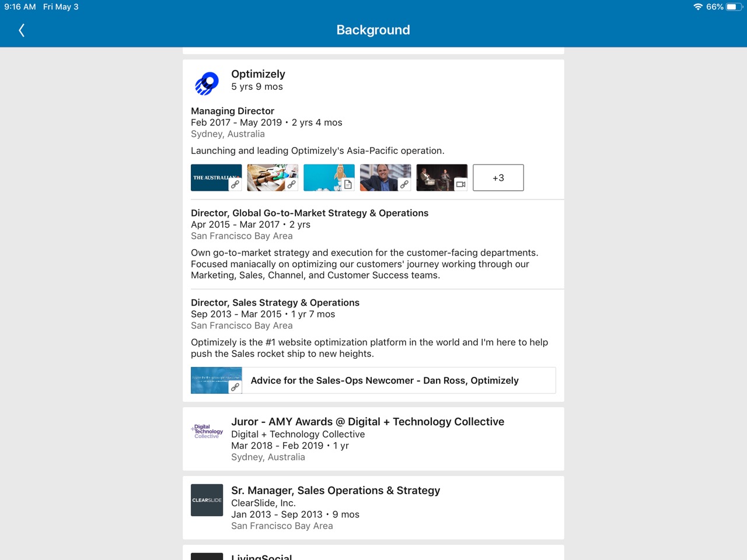Viewport: 747px width, 560px height.
Task: Tap the battery indicator in status bar
Action: click(x=734, y=7)
